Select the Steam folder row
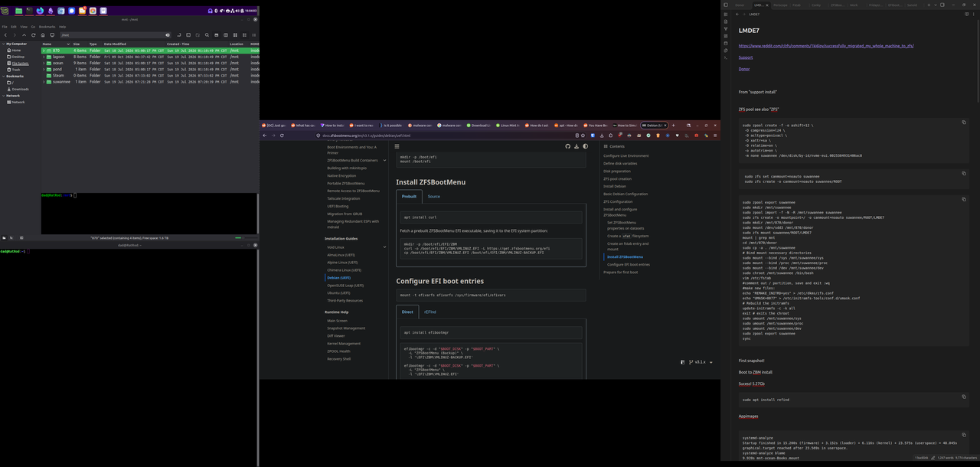This screenshot has height=467, width=980. (150, 76)
